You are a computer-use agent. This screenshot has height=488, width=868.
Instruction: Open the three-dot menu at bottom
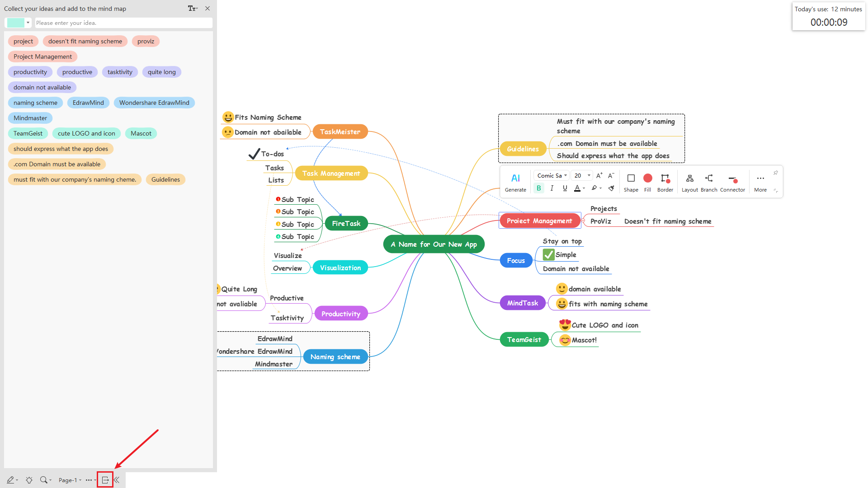[89, 480]
